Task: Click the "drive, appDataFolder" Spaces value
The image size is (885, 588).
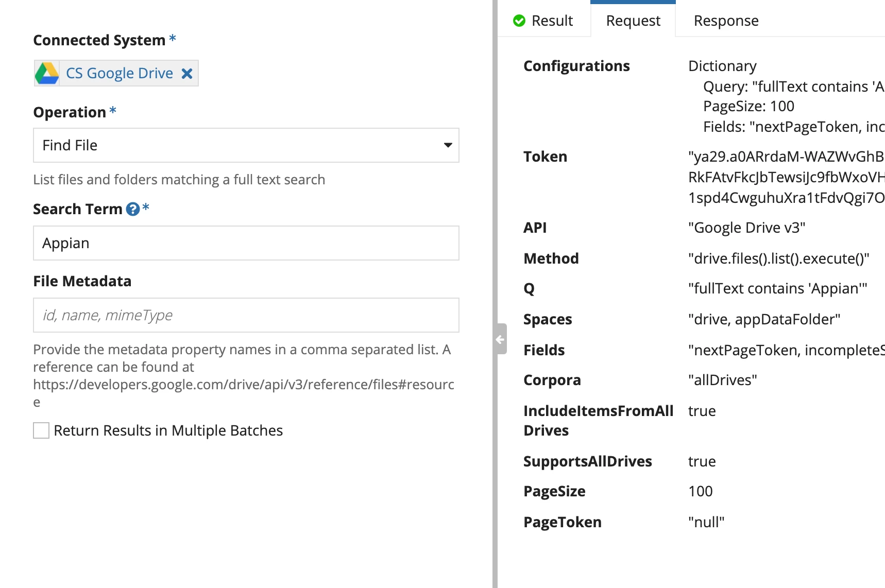Action: [764, 319]
